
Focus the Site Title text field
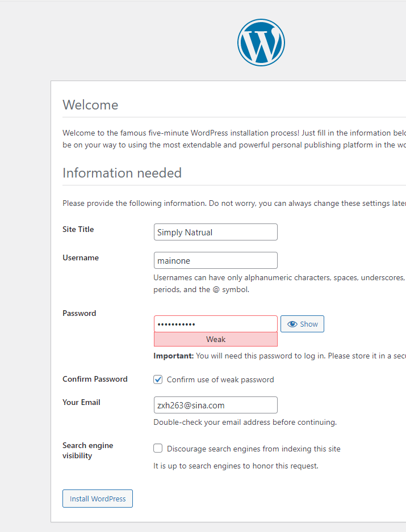[215, 232]
